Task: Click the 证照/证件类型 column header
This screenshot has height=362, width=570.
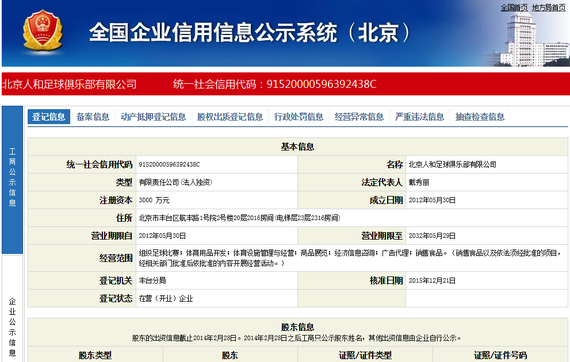Action: [x=365, y=355]
